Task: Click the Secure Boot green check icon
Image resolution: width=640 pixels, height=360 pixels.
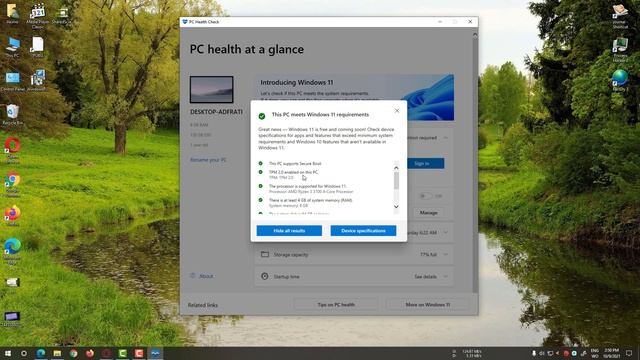Action: (x=260, y=163)
